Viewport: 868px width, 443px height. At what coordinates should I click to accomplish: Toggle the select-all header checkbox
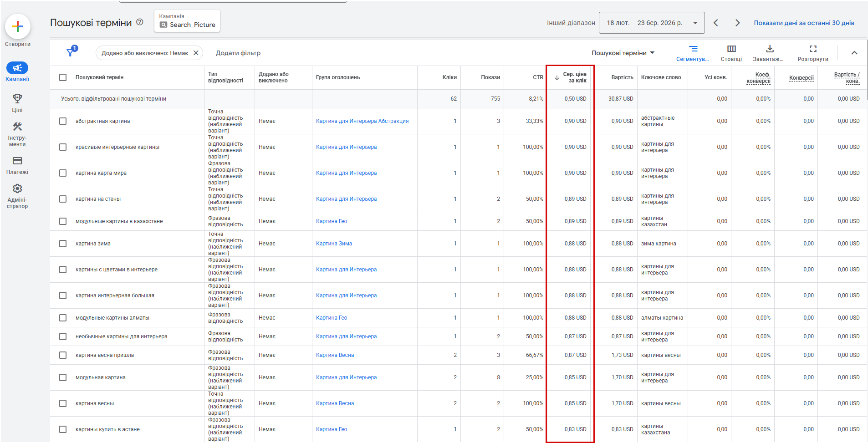click(63, 77)
